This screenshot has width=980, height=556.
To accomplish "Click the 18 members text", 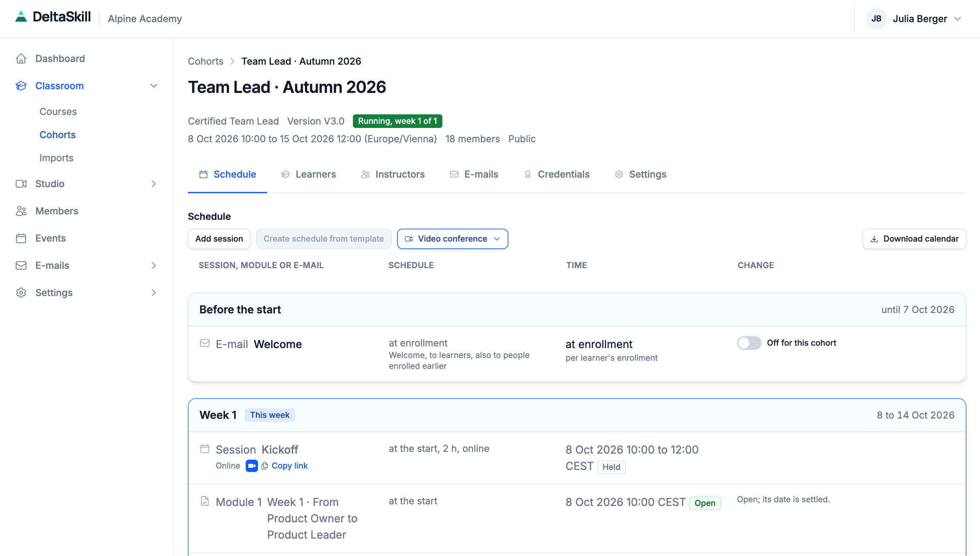I will click(x=472, y=138).
